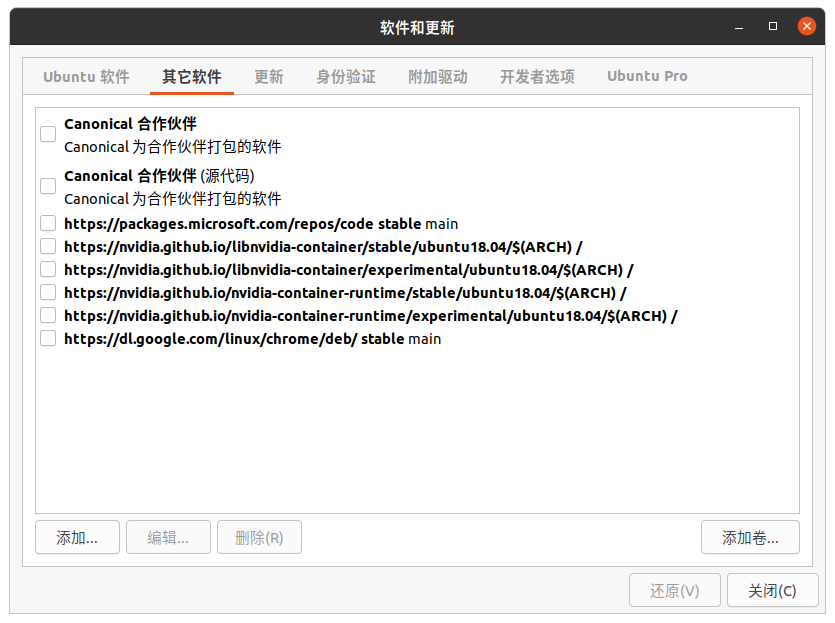Image resolution: width=835 pixels, height=623 pixels.
Task: Check the Canonical 合作伙伴 (源代码) source
Action: [x=48, y=186]
